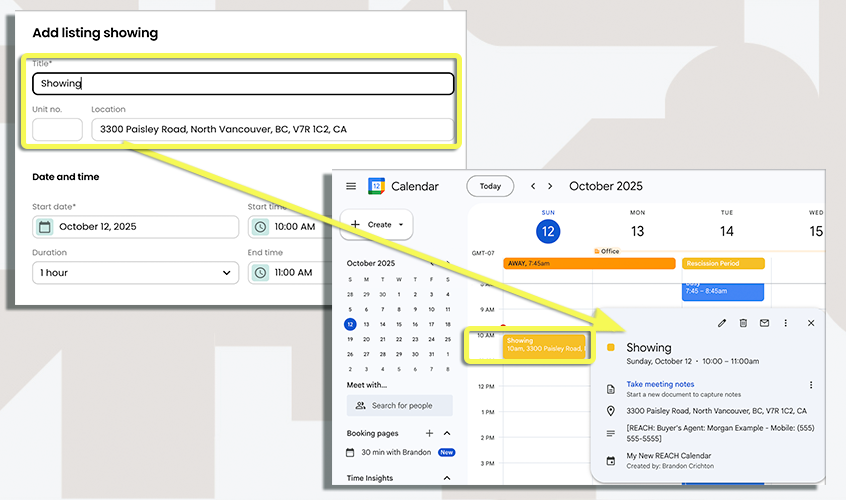The image size is (846, 500).
Task: Click the edit event pencil icon
Action: click(x=722, y=323)
